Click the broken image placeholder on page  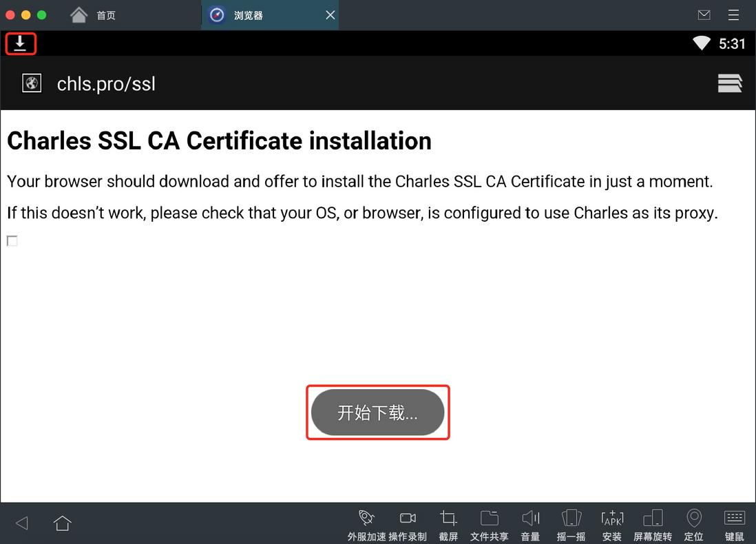click(x=12, y=240)
